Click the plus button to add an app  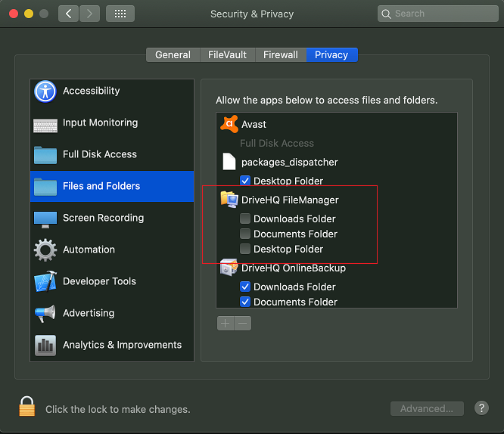tap(226, 323)
